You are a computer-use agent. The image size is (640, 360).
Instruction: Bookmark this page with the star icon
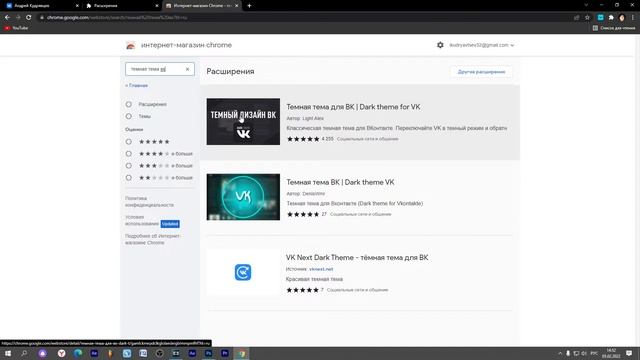pos(587,18)
